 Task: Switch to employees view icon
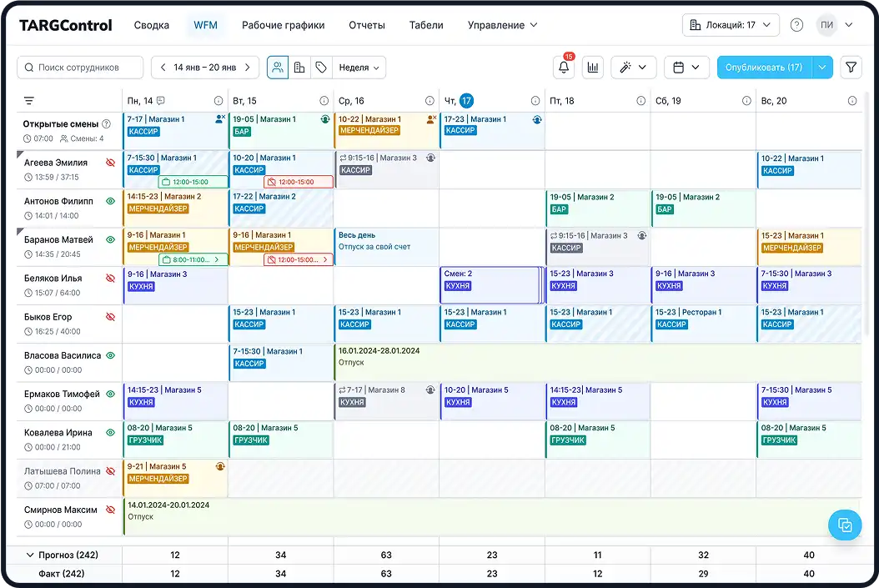click(278, 68)
